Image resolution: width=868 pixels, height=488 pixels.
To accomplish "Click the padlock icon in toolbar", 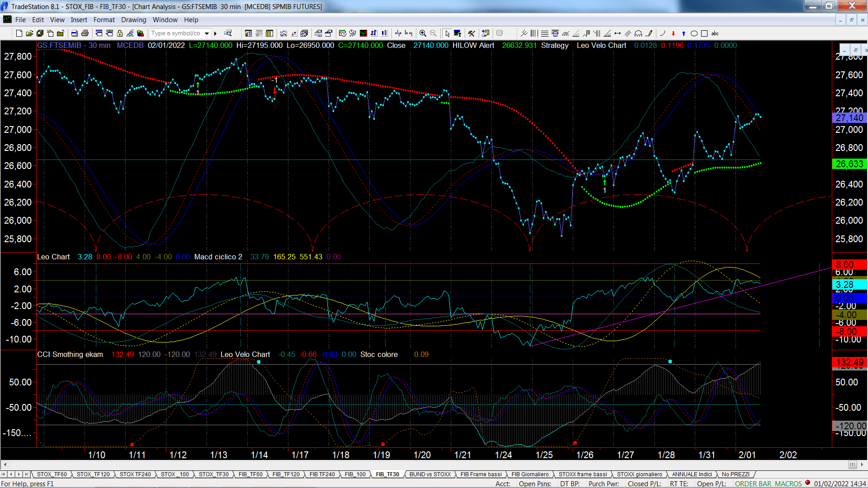I will pyautogui.click(x=120, y=33).
